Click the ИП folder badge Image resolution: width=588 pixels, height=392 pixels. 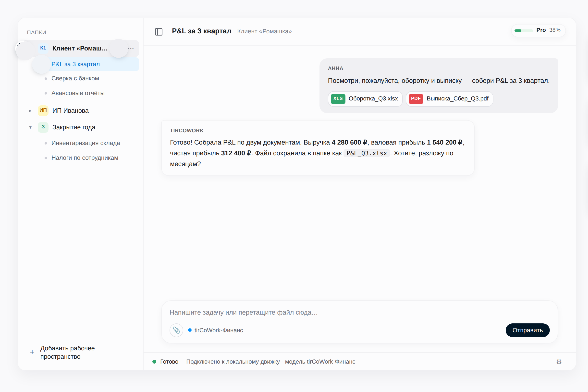point(43,110)
